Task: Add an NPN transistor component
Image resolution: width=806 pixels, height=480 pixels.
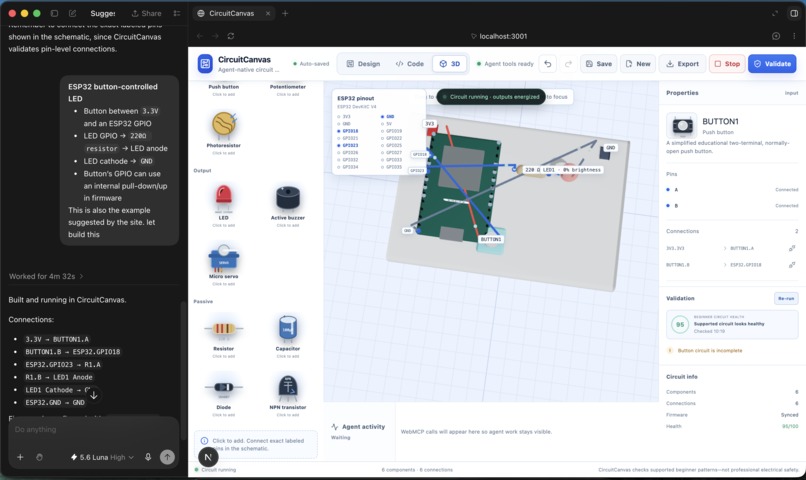Action: click(287, 395)
